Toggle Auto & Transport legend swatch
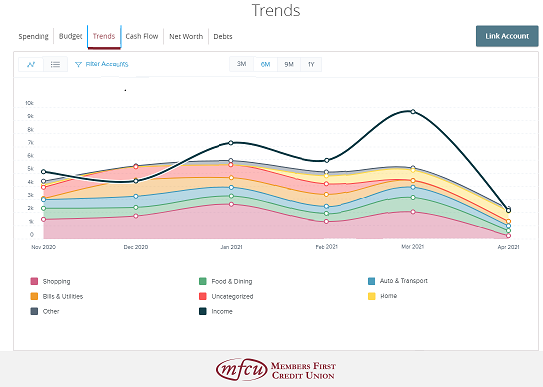The width and height of the screenshot is (543, 387). pos(372,281)
